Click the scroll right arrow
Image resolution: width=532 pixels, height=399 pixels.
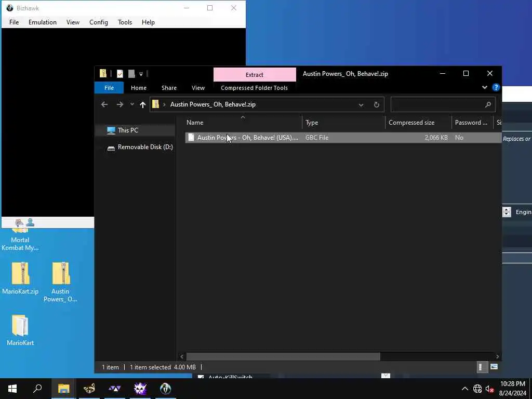[497, 356]
